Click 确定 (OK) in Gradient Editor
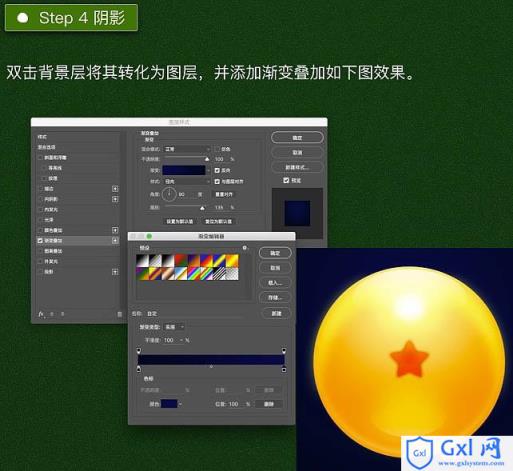This screenshot has width=513, height=471. click(x=275, y=253)
